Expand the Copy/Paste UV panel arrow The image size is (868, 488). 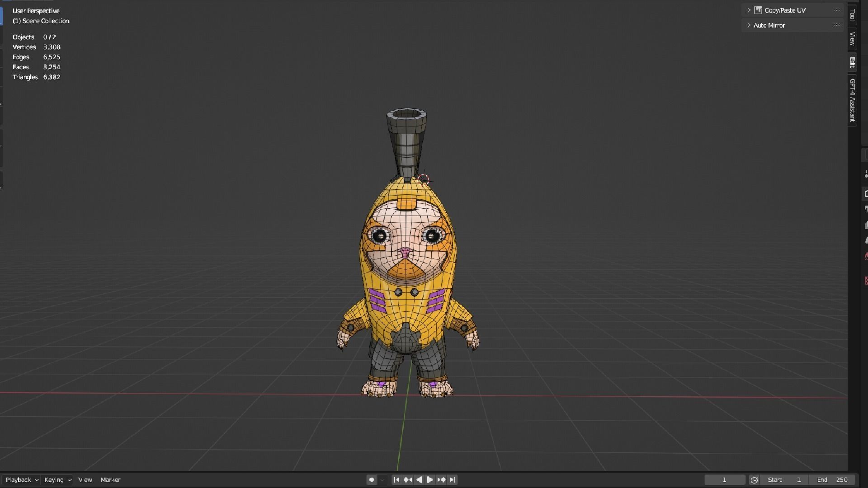pos(749,10)
